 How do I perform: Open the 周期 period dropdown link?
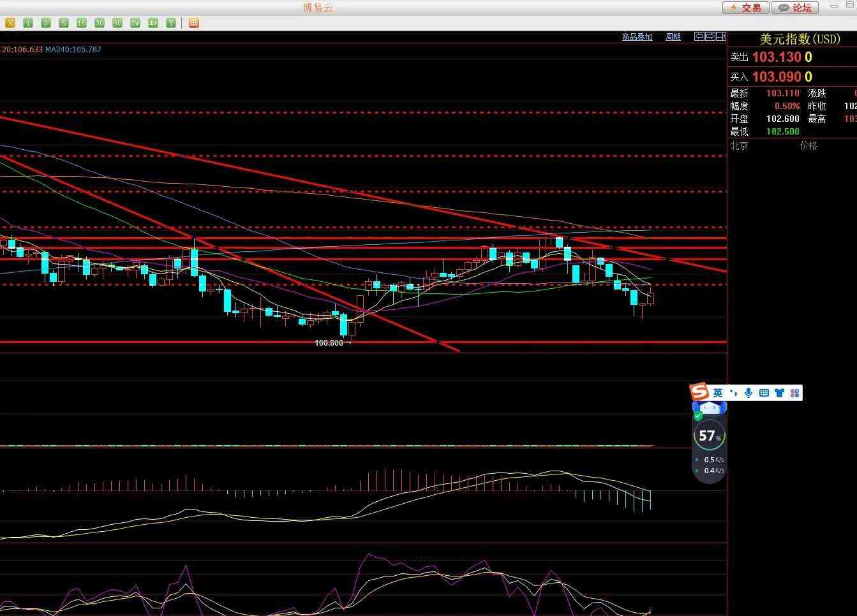click(x=673, y=37)
